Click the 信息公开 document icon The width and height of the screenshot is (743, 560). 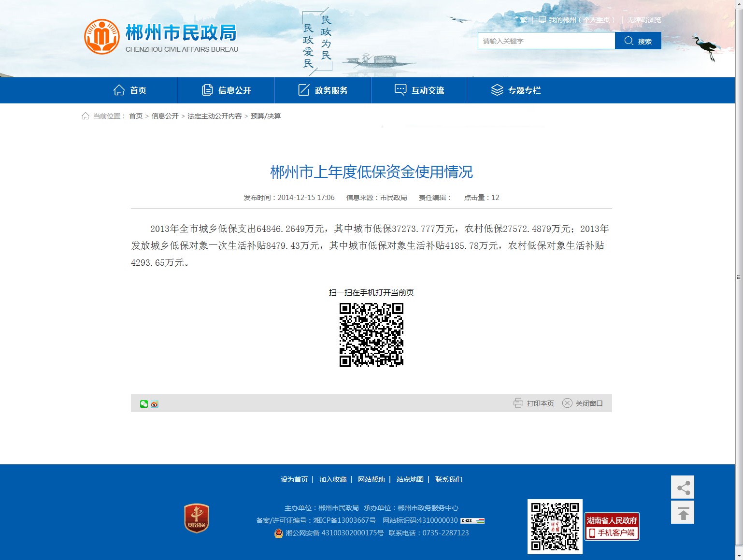click(x=207, y=90)
